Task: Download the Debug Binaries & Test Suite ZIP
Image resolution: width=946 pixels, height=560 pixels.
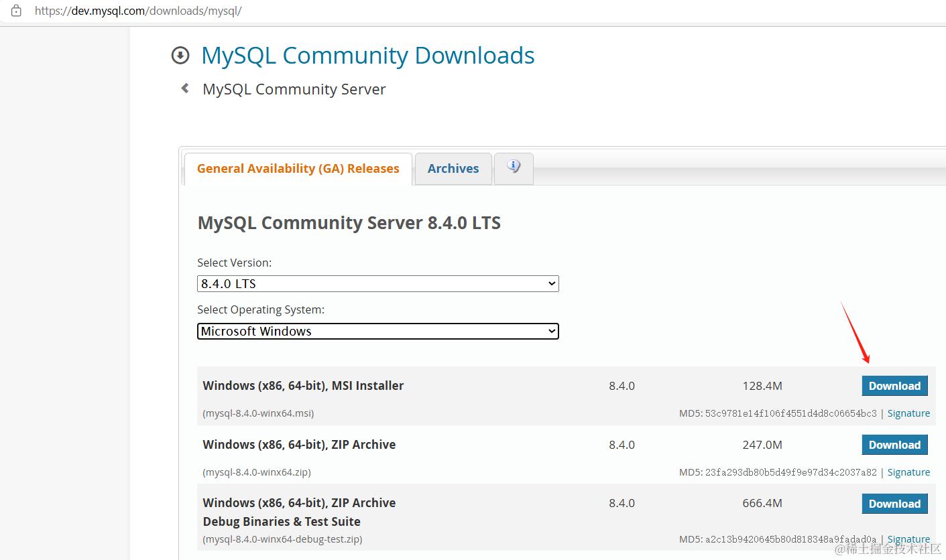Action: coord(894,504)
